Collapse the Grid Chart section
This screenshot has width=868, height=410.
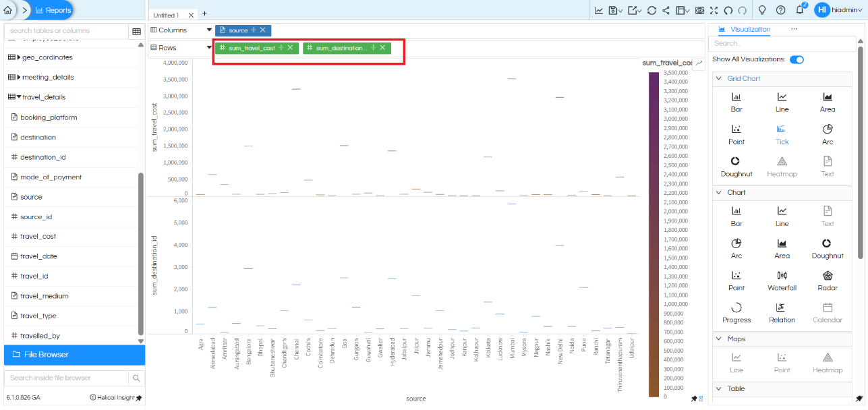(x=718, y=79)
